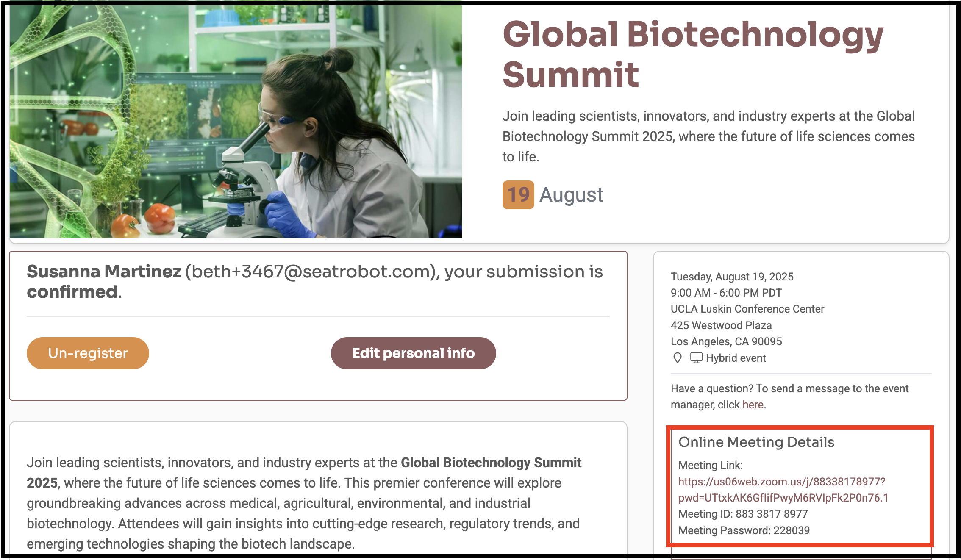Click the 425 Westwood Plaza address line
This screenshot has height=560, width=961.
click(721, 325)
